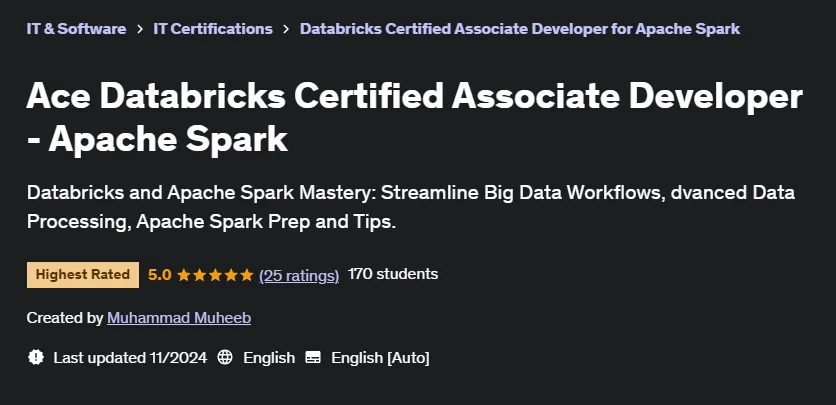Click the closed captions icon
Screen dimensions: 836x405
pos(313,358)
